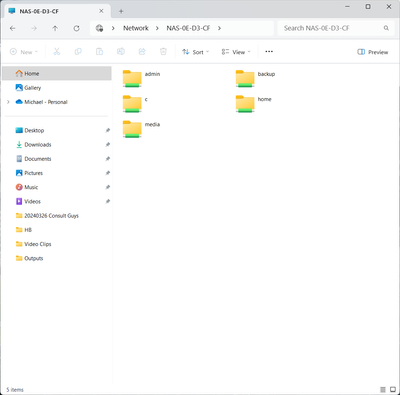Open the c shared folder icon

132,104
